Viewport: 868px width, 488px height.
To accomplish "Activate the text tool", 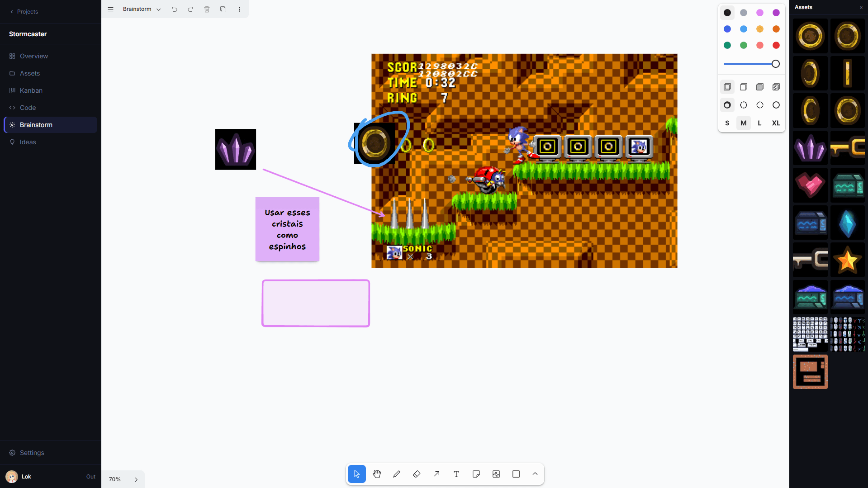I will point(456,474).
